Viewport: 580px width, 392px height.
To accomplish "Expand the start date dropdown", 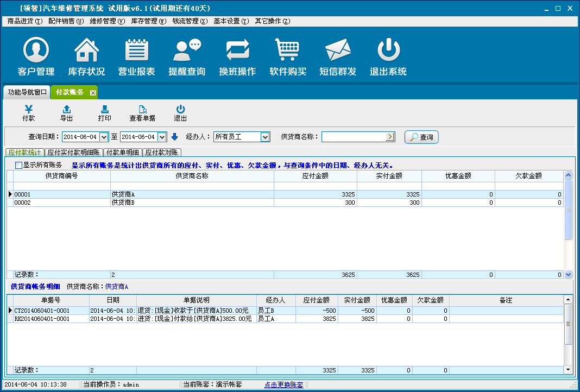I will click(104, 137).
